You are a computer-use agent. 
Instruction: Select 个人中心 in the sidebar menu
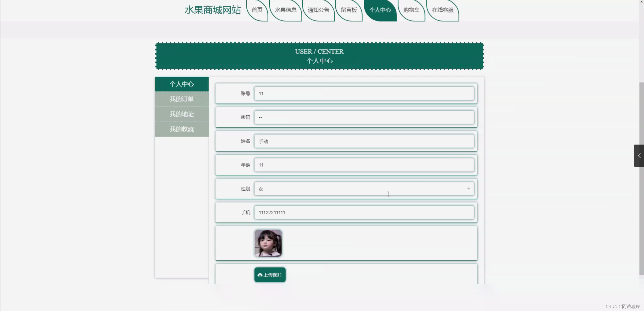point(182,84)
